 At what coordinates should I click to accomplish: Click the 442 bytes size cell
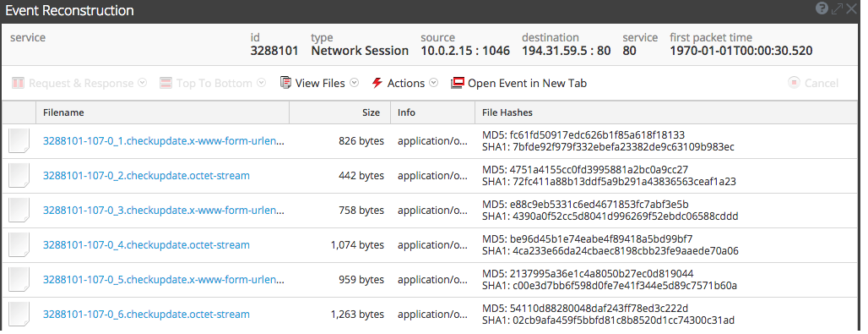pos(361,175)
